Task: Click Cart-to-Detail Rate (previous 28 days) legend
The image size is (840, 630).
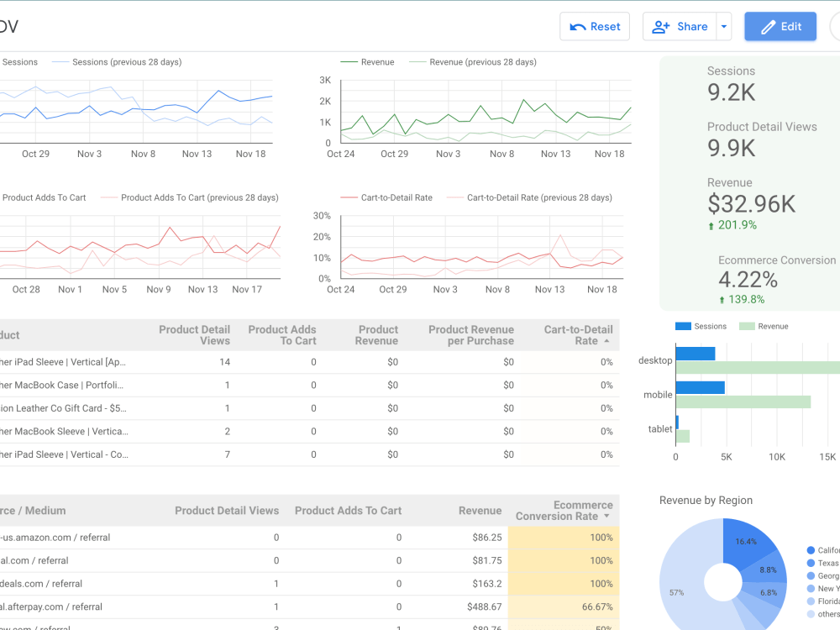Action: click(x=529, y=197)
